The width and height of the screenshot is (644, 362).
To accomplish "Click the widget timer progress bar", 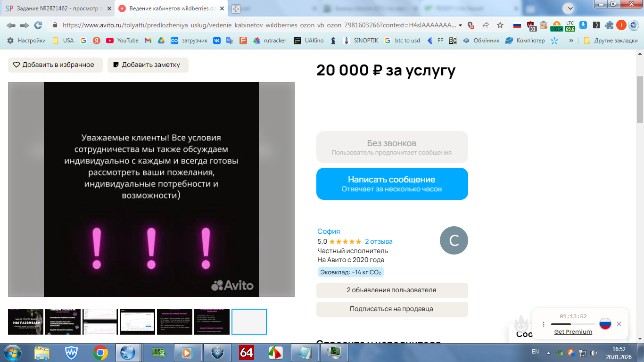I will tap(573, 324).
